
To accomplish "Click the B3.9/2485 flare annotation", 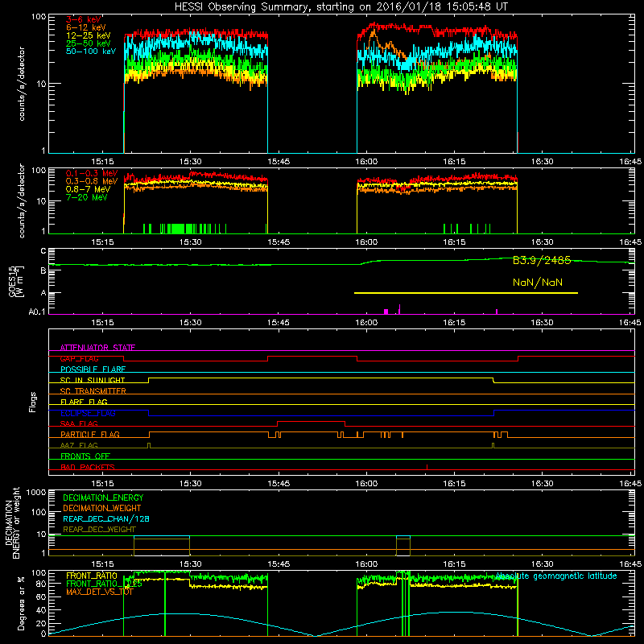I will pos(542,260).
